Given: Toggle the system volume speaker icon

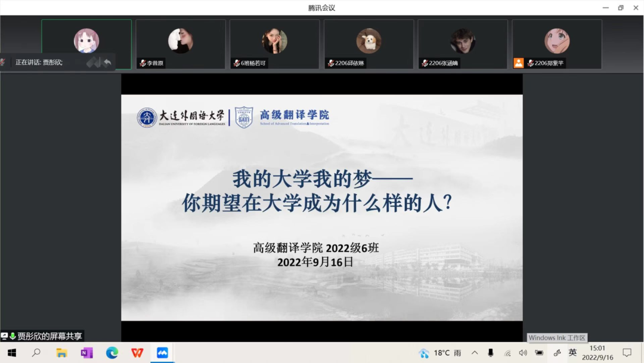Looking at the screenshot, I should (x=523, y=353).
